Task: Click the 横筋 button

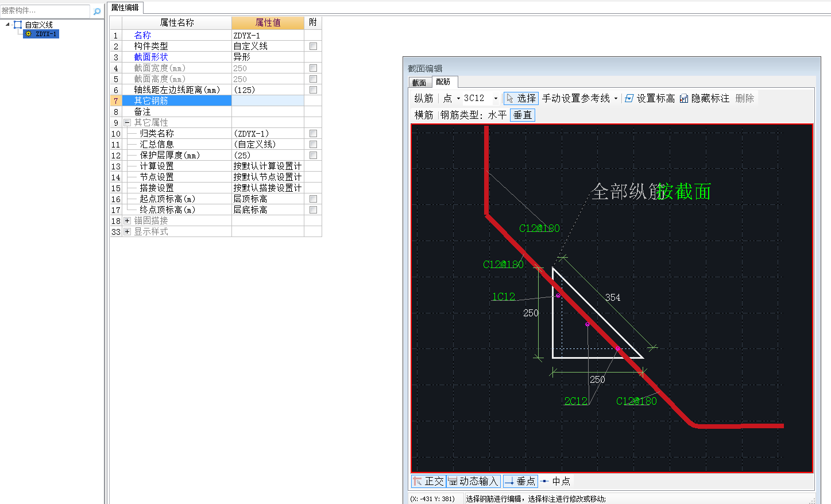Action: click(424, 115)
